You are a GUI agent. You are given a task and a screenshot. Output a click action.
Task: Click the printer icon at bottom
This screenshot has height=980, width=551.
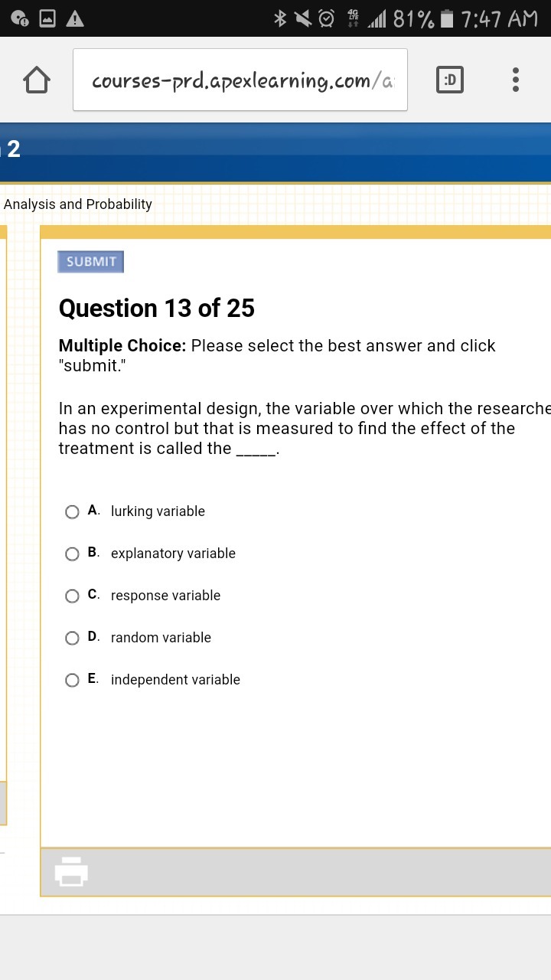72,871
